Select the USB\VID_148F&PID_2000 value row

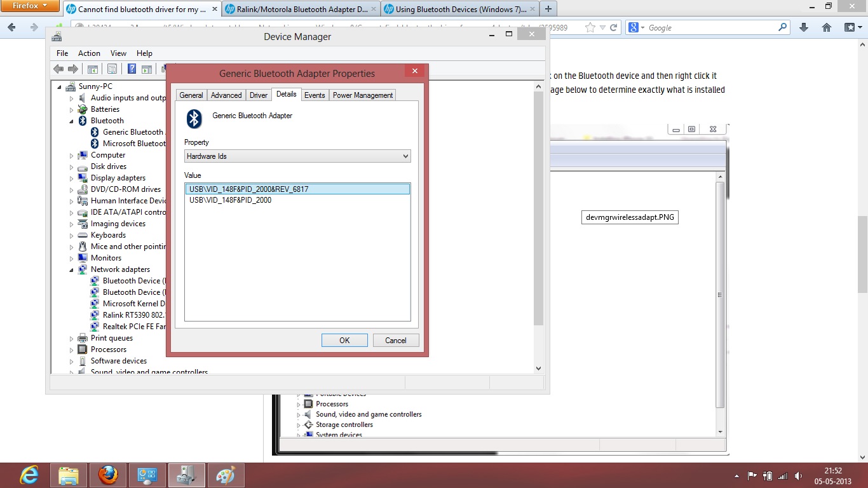tap(297, 200)
